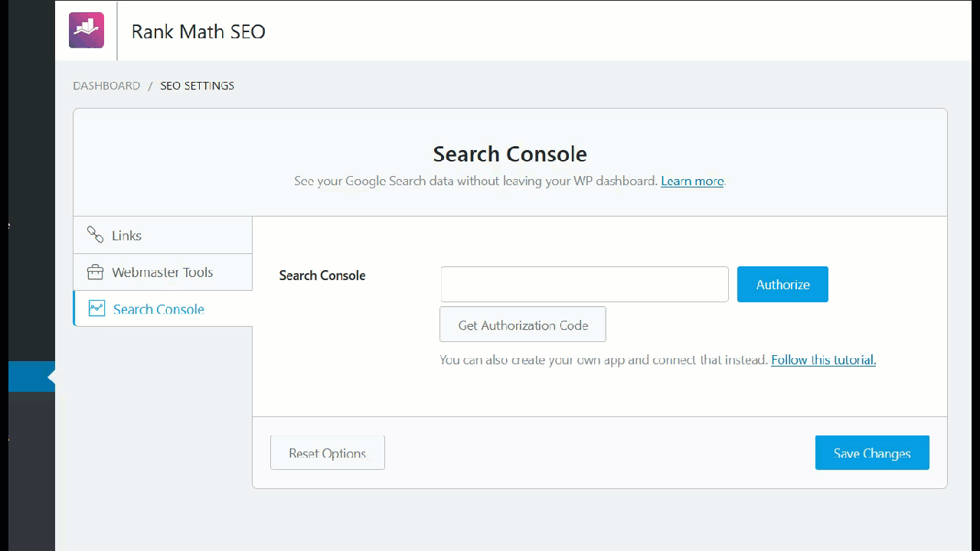Click the Rank Math SEO logo icon
The width and height of the screenshot is (980, 551).
(87, 31)
